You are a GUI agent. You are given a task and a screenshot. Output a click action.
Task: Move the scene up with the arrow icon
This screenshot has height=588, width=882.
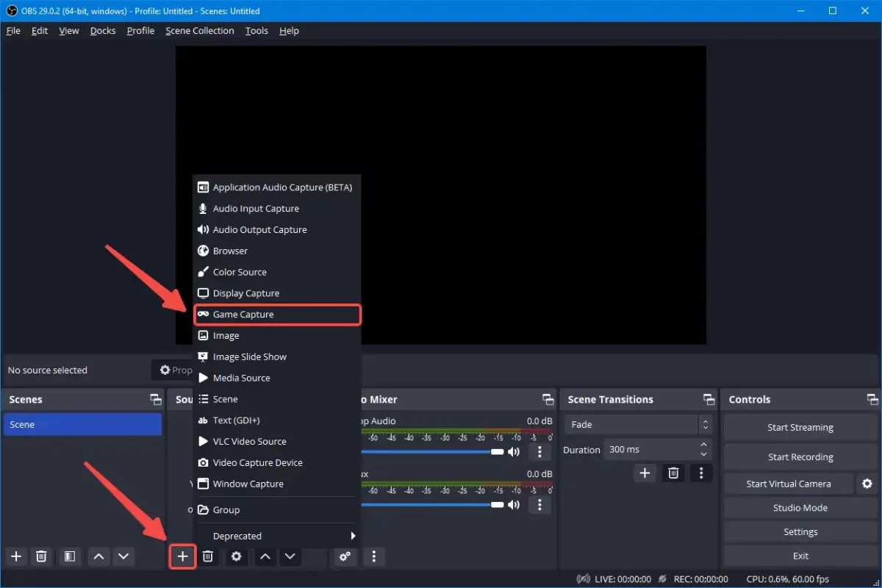(x=98, y=556)
